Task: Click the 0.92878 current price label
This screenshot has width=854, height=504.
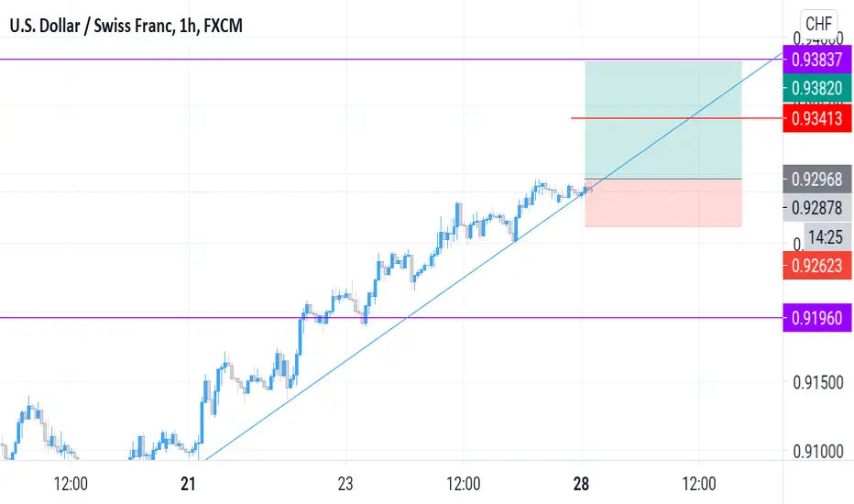Action: tap(817, 208)
